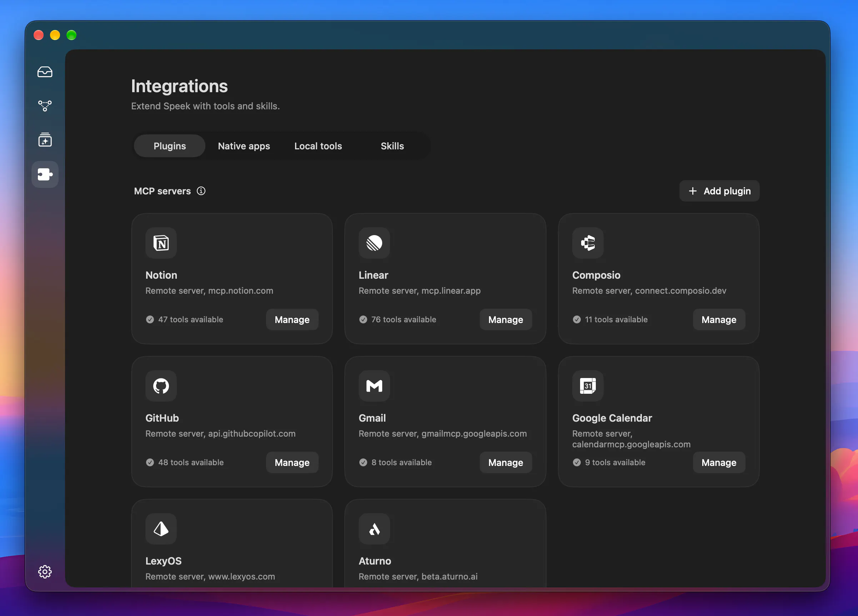This screenshot has height=616, width=858.
Task: Switch to the Local tools tab
Action: point(318,146)
